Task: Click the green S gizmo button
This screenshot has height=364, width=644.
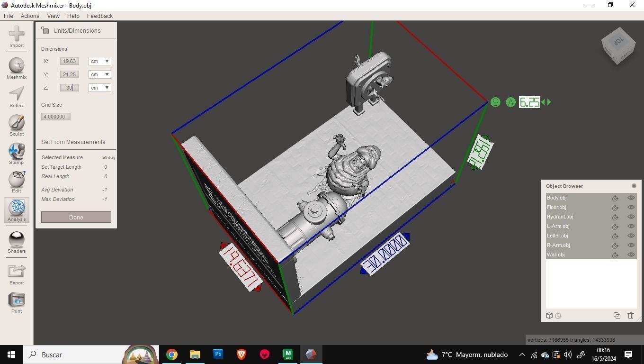Action: click(x=495, y=102)
